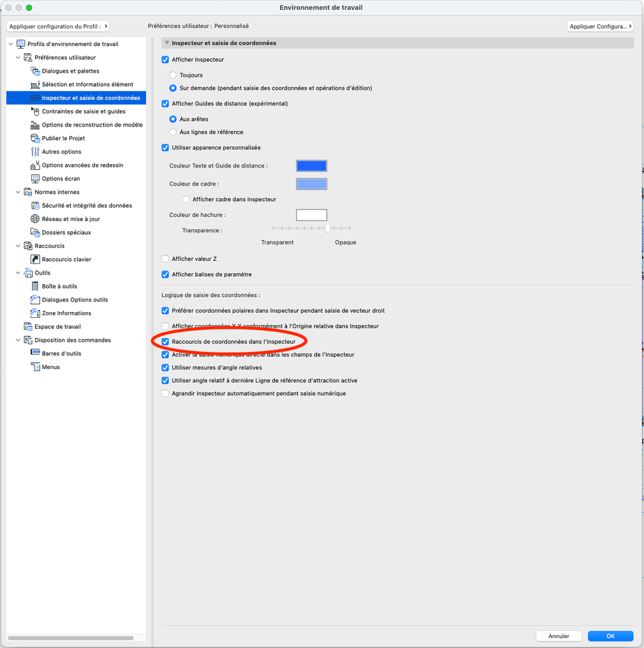
Task: Click the Préférences utilisateur icon
Action: [28, 58]
